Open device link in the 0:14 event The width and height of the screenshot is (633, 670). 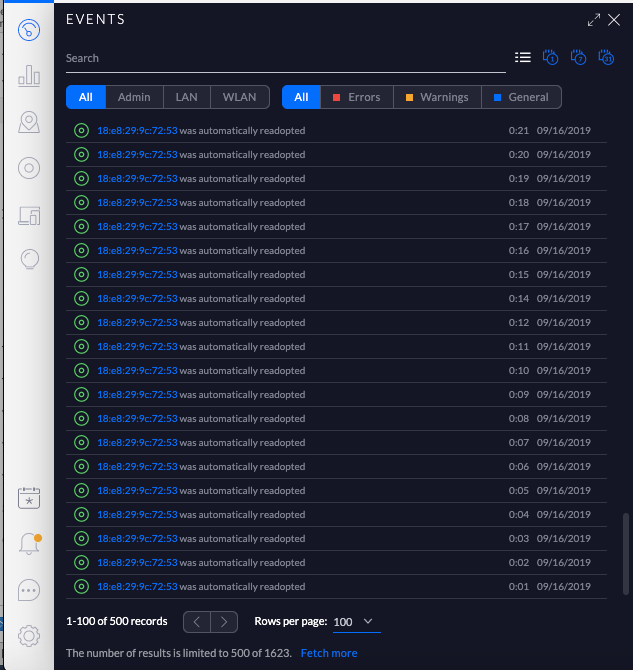137,298
